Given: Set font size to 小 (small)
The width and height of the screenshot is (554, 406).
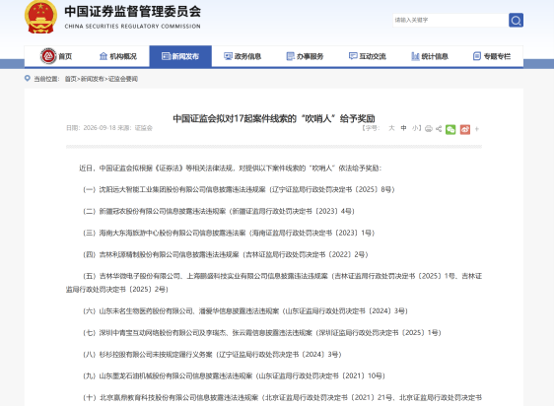Looking at the screenshot, I should pyautogui.click(x=415, y=128).
